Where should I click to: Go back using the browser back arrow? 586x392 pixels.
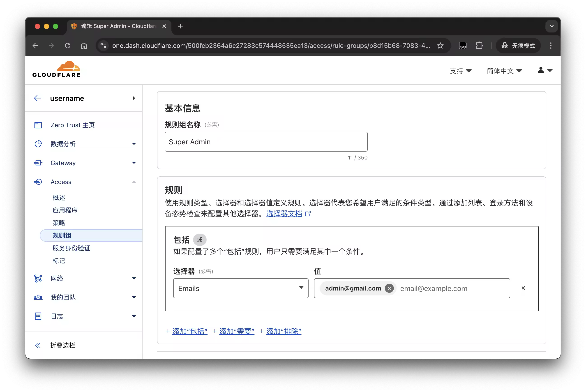[x=35, y=46]
